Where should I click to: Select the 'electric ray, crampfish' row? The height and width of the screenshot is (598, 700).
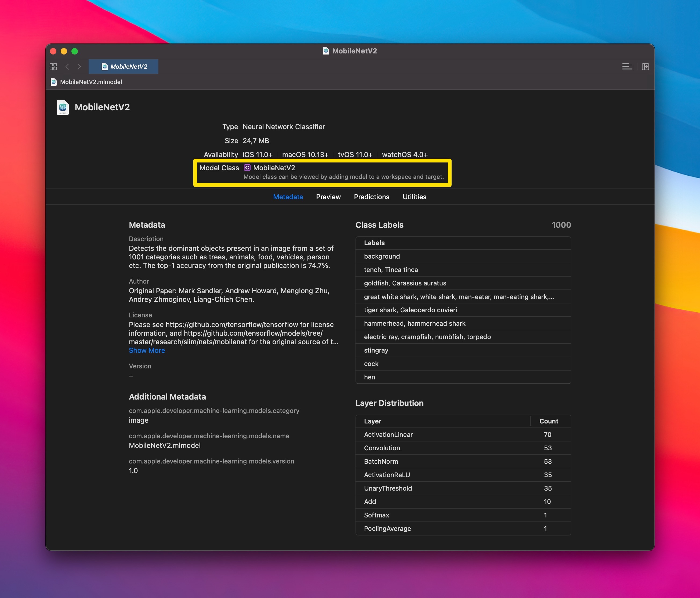(463, 337)
